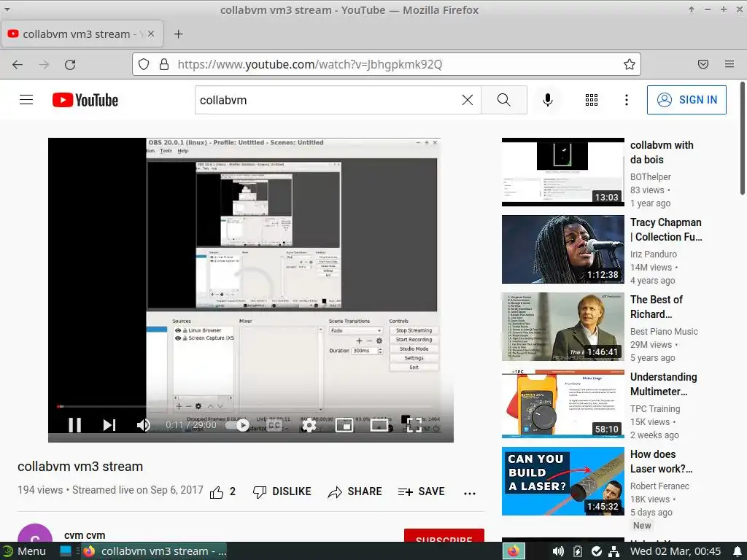Reload the current page
The width and height of the screenshot is (747, 560).
pyautogui.click(x=70, y=64)
